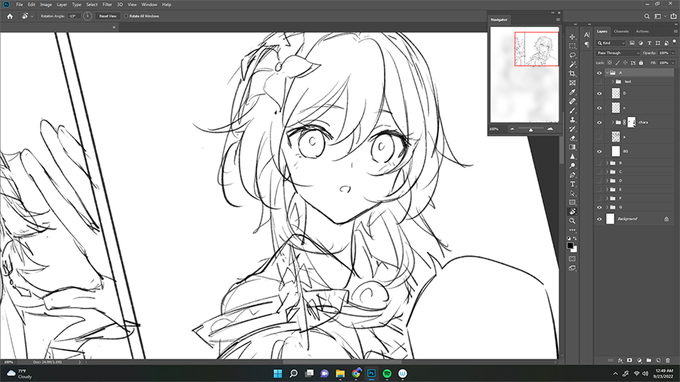Open the File menu

(x=19, y=4)
